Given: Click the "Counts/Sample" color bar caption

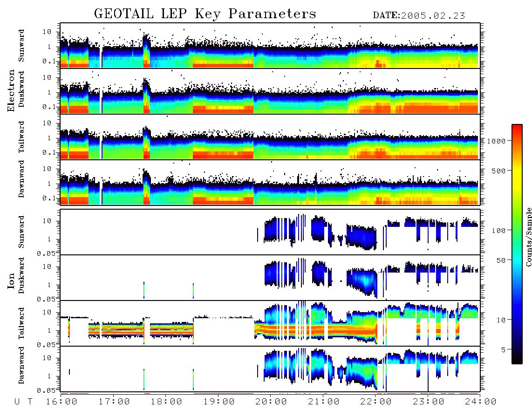Looking at the screenshot, I should (528, 237).
